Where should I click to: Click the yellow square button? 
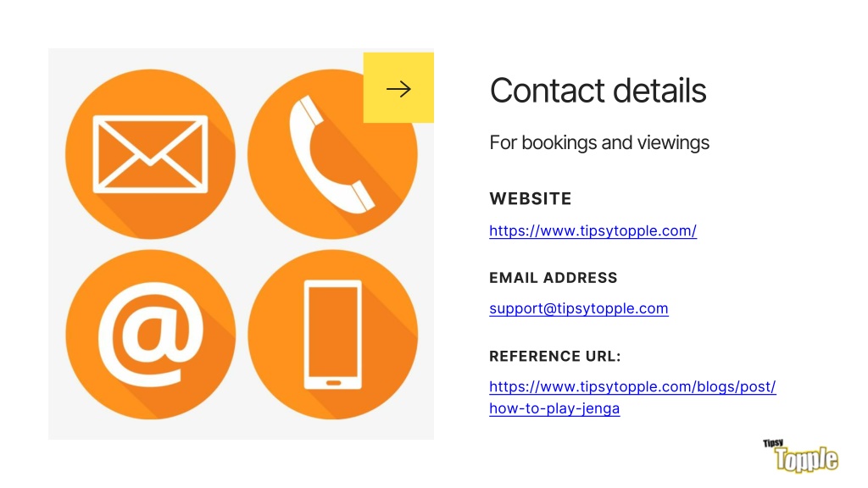coord(398,87)
